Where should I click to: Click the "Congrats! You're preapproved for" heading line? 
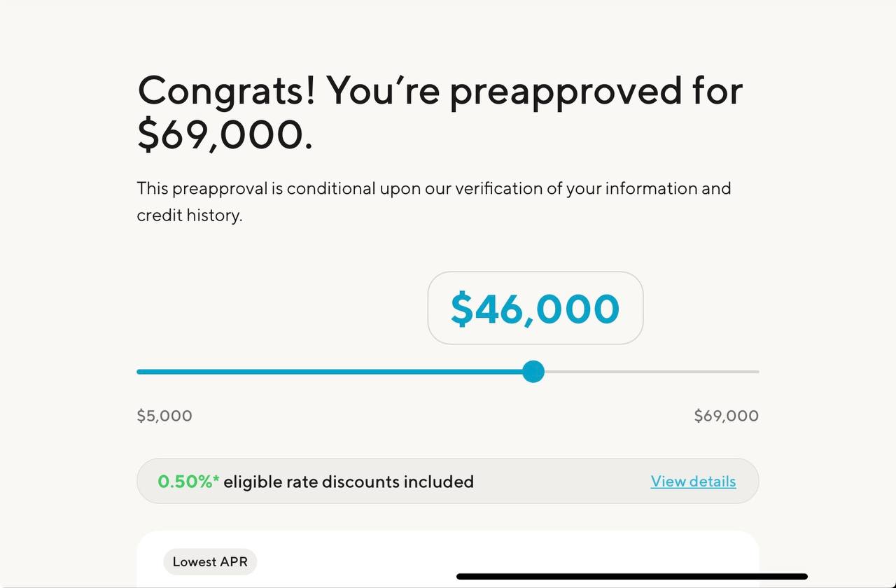click(440, 90)
